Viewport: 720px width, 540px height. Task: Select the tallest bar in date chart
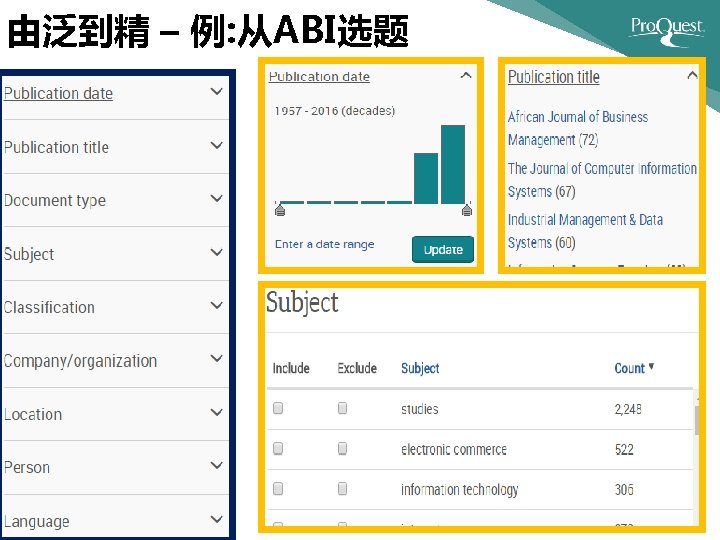(453, 164)
